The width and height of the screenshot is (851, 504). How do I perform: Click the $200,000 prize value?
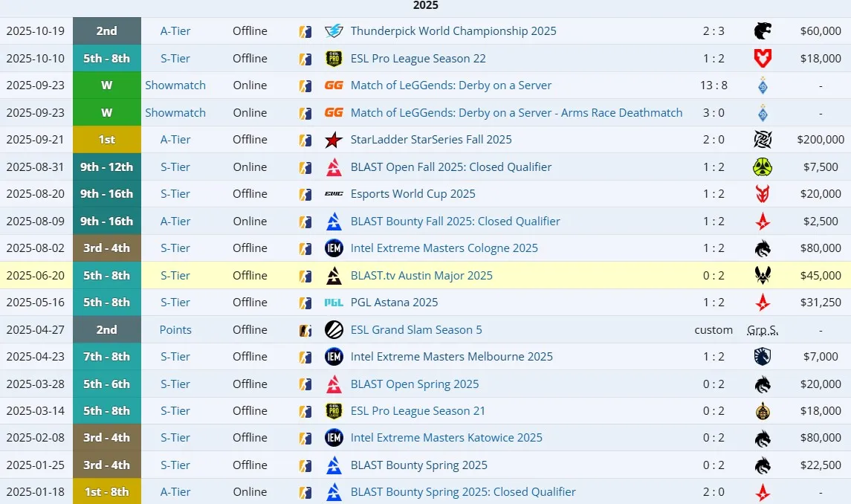tap(821, 140)
